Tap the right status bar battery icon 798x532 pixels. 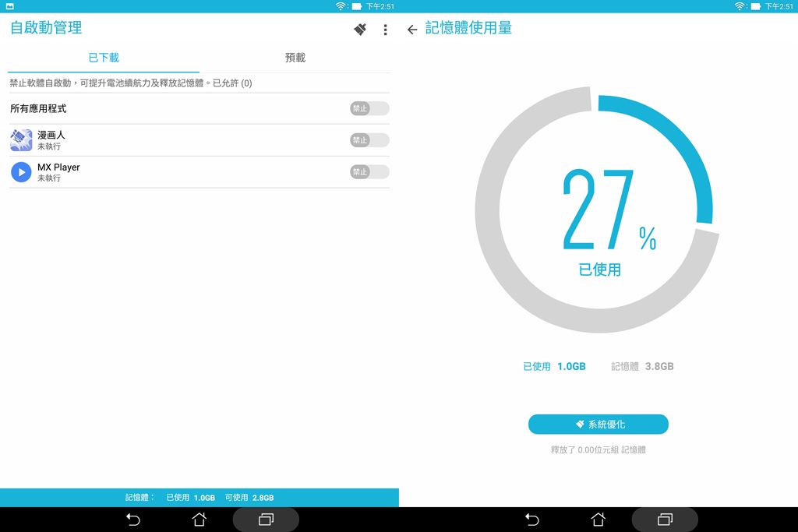(756, 6)
